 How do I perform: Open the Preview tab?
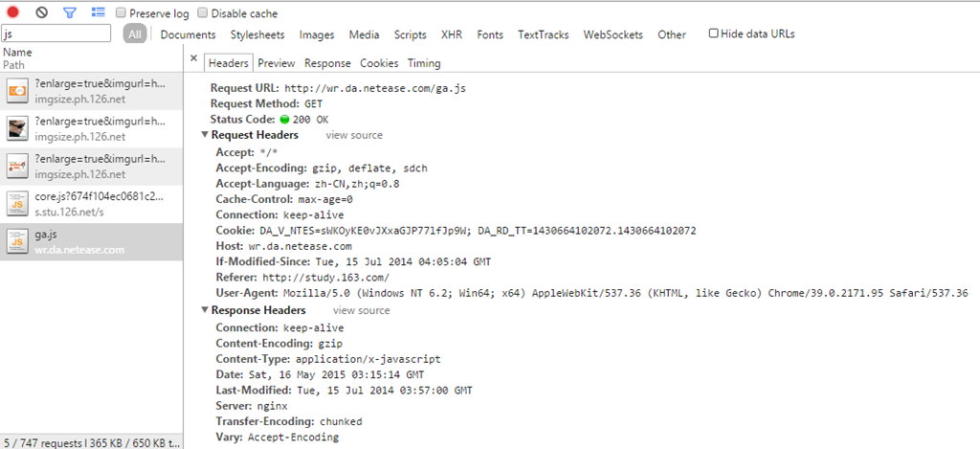[x=276, y=63]
